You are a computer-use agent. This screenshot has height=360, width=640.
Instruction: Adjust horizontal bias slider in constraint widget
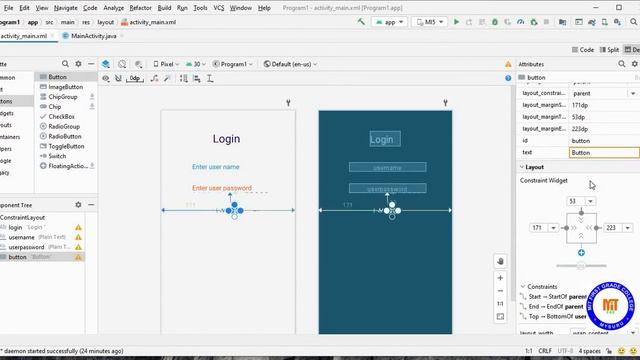(581, 266)
